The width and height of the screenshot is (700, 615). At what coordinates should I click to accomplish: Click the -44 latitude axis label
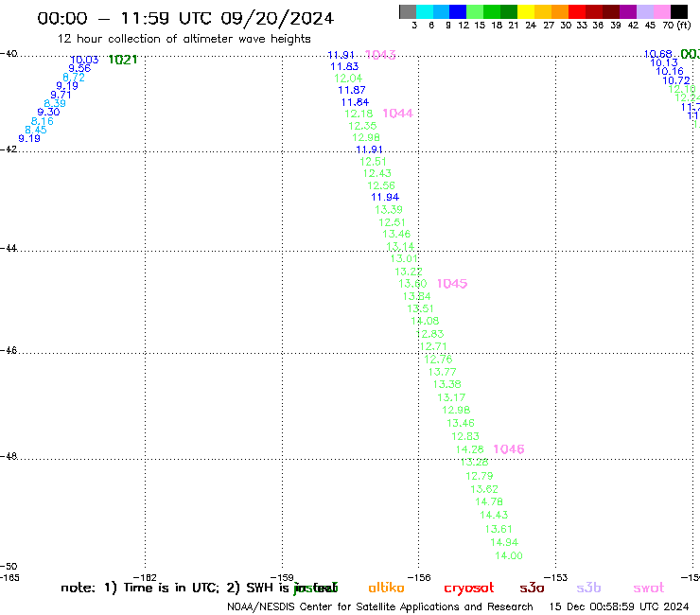(x=9, y=248)
